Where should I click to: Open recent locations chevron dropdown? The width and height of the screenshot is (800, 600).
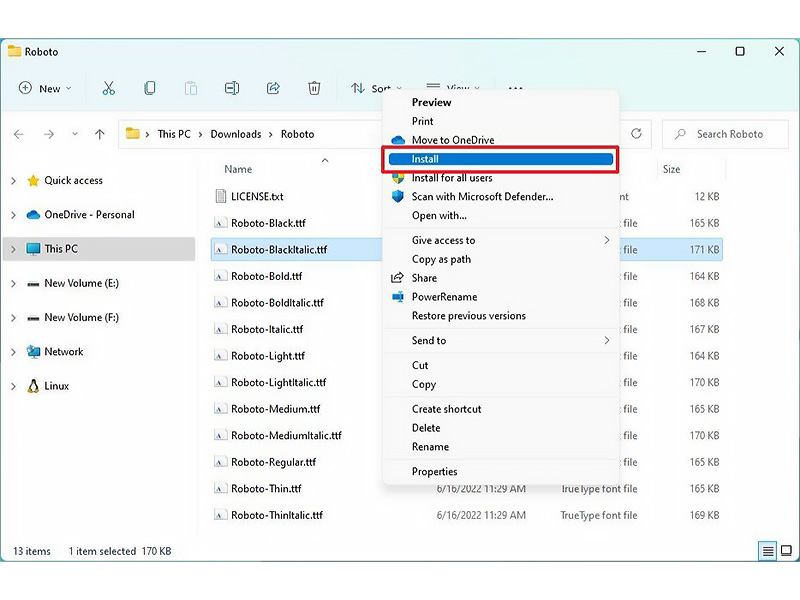pyautogui.click(x=75, y=134)
